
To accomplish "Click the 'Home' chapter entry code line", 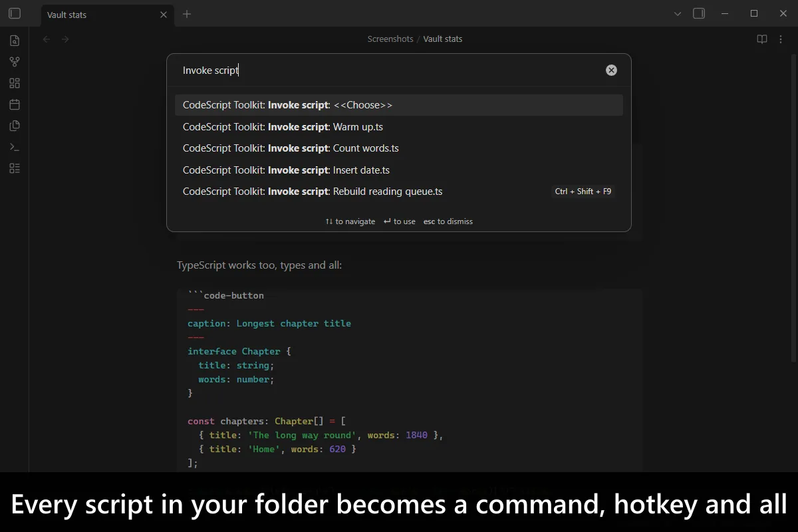I will (277, 449).
